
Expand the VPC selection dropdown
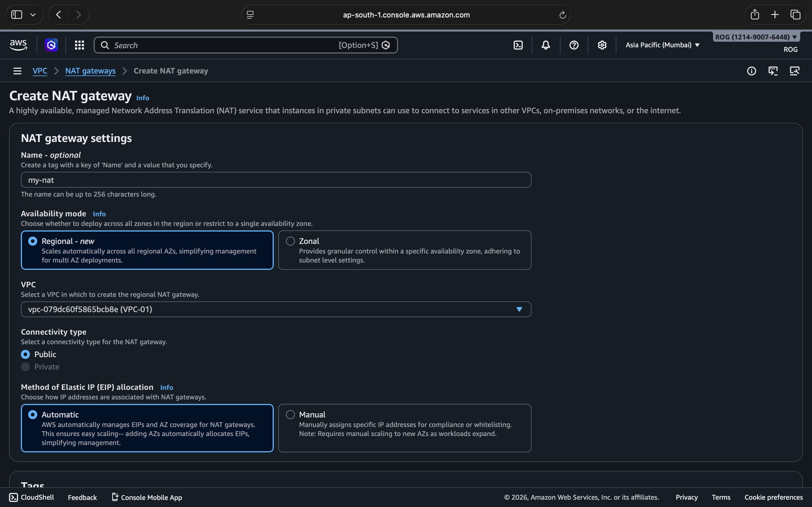[x=519, y=309]
